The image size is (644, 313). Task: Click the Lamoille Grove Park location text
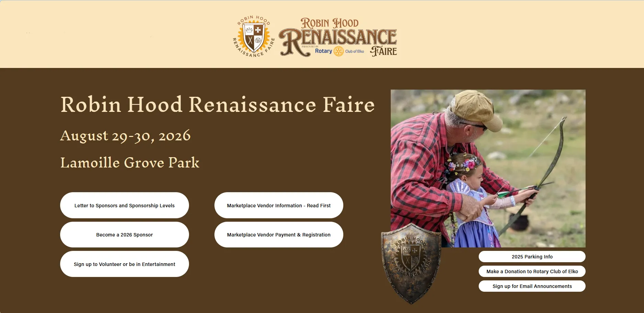click(130, 163)
